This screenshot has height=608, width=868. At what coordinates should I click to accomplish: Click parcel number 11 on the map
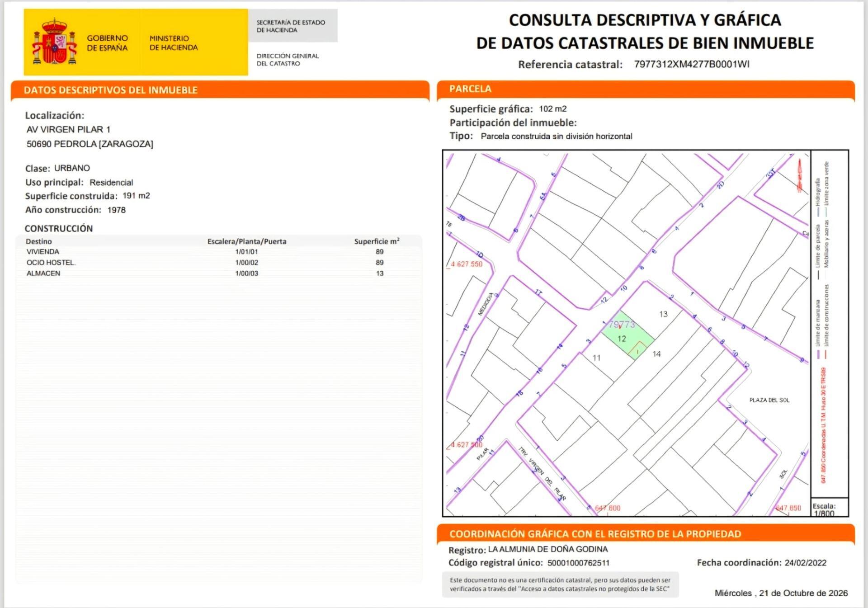tap(596, 358)
